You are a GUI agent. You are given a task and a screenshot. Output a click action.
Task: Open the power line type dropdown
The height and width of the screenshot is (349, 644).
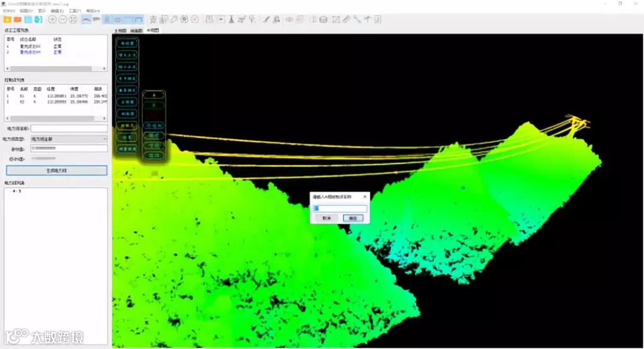tap(69, 139)
